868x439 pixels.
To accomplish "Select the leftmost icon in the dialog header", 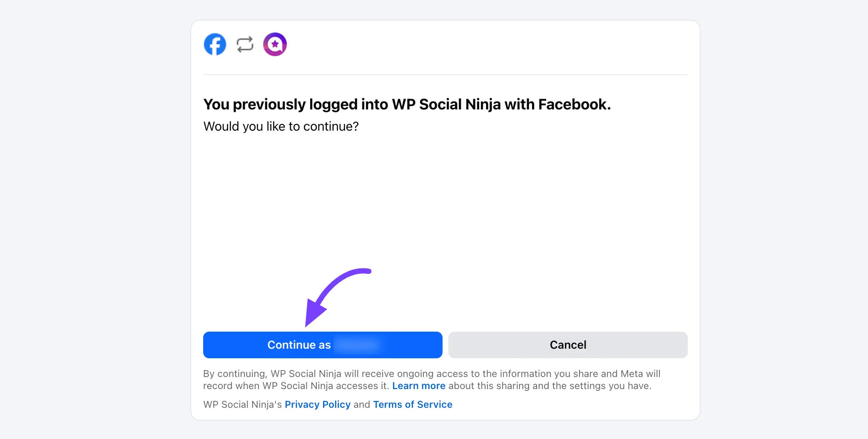I will [x=214, y=44].
